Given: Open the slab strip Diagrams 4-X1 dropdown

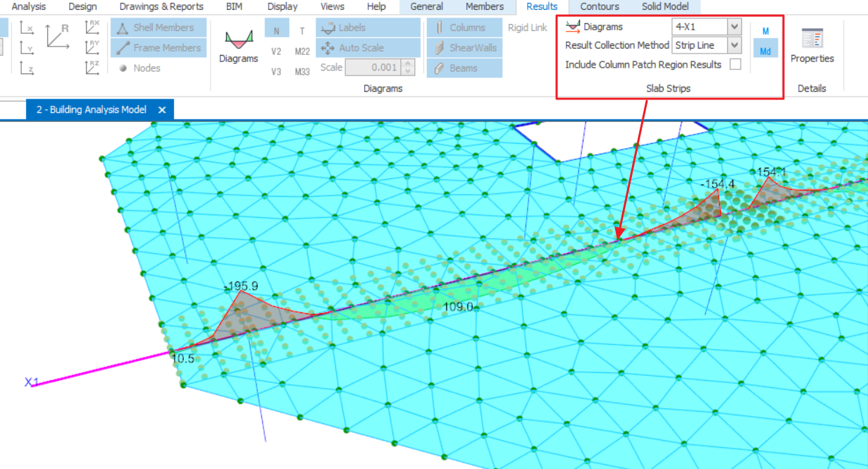Looking at the screenshot, I should point(734,27).
